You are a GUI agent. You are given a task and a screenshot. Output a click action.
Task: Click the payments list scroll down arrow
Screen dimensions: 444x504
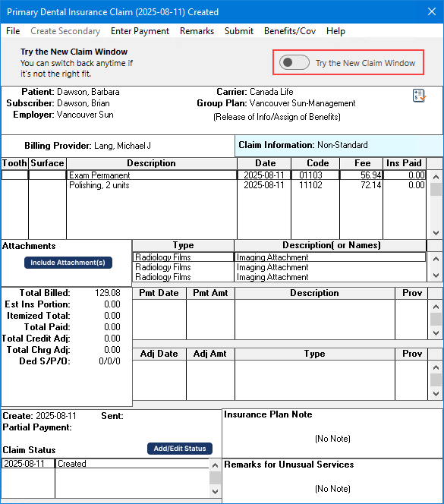(436, 333)
